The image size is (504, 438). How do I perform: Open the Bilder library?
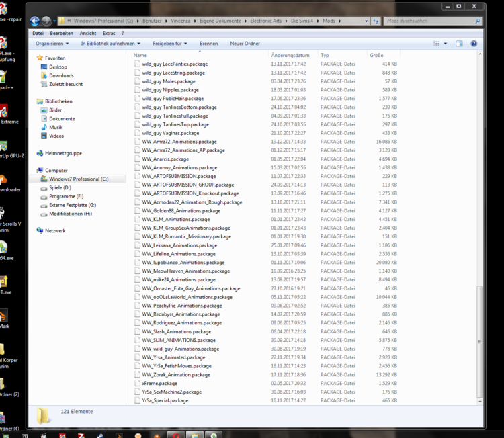click(55, 110)
